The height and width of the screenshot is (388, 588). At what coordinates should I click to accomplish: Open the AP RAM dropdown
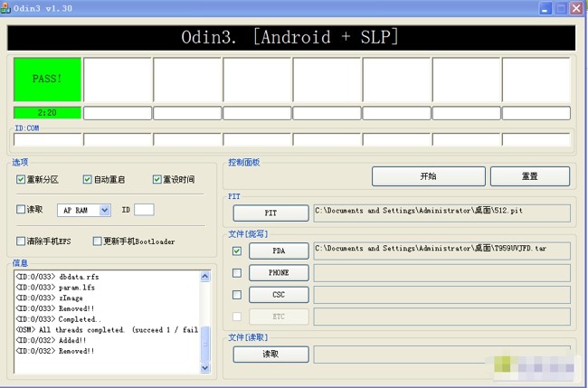(105, 210)
